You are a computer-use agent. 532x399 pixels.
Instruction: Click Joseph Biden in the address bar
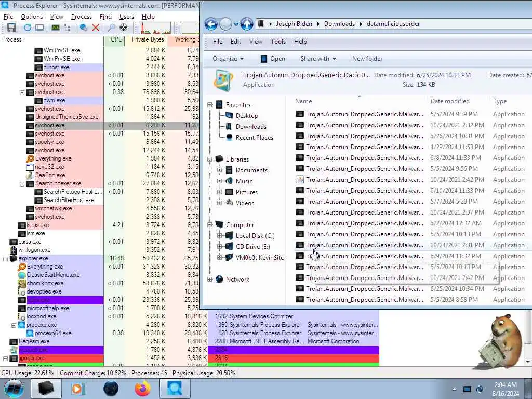294,24
